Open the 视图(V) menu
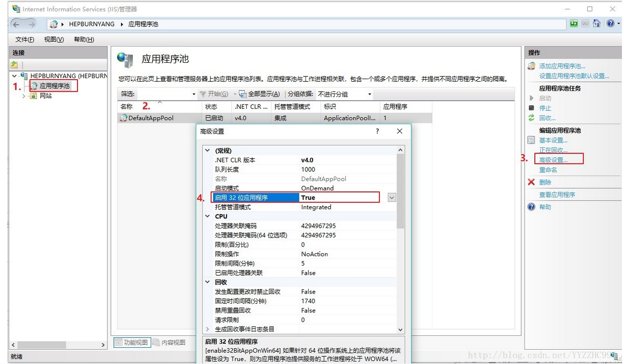Screen dimensions: 624x364 click(54, 40)
